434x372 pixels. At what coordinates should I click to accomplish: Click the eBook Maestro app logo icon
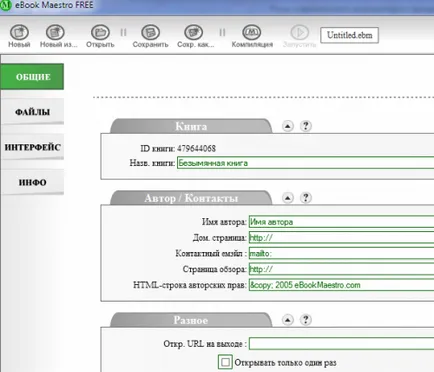[6, 5]
